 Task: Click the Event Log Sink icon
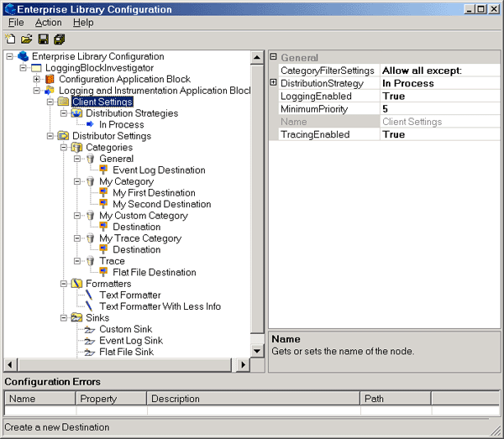pyautogui.click(x=90, y=341)
